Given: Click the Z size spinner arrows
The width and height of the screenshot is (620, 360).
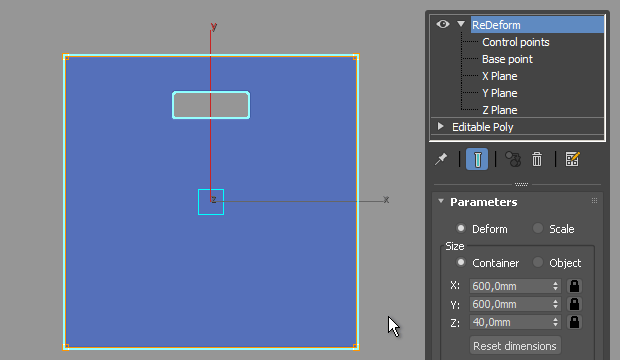Looking at the screenshot, I should pyautogui.click(x=556, y=322).
